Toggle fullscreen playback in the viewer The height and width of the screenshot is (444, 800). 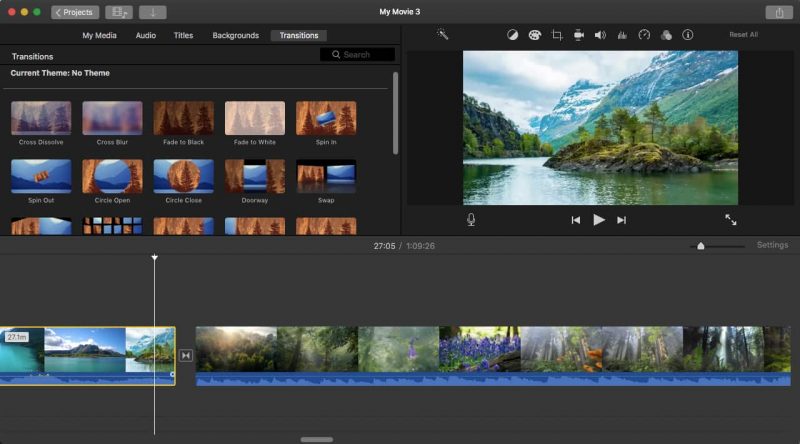pos(731,220)
